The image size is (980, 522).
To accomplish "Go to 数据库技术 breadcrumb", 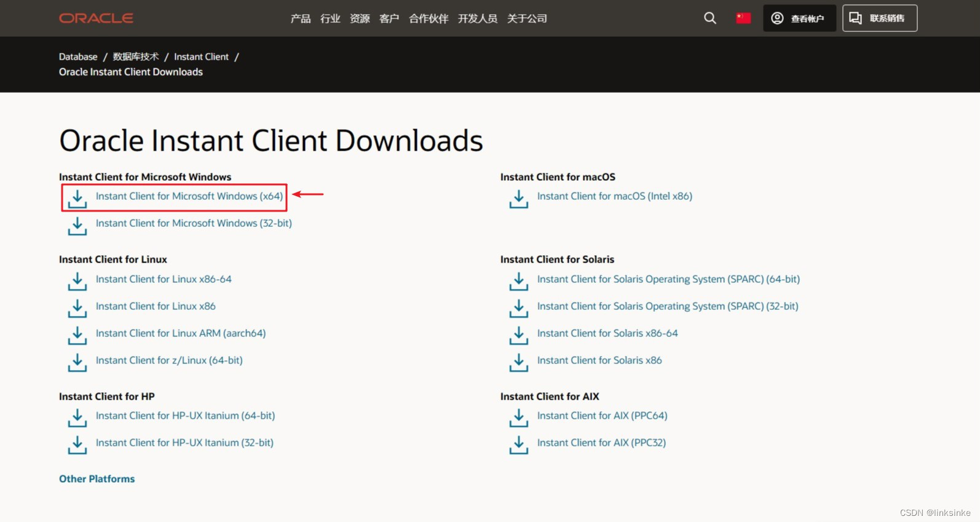I will click(x=136, y=57).
